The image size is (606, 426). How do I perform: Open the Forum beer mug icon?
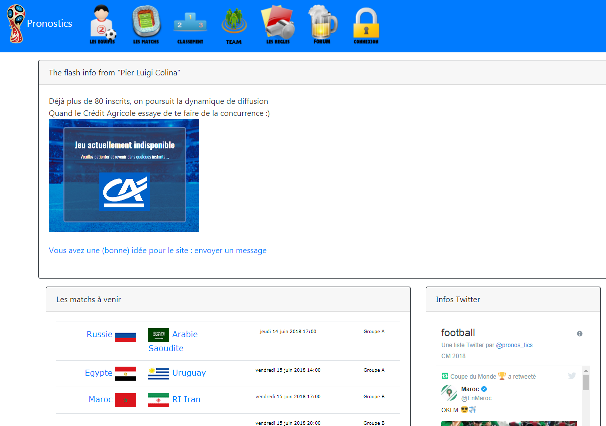(x=322, y=24)
